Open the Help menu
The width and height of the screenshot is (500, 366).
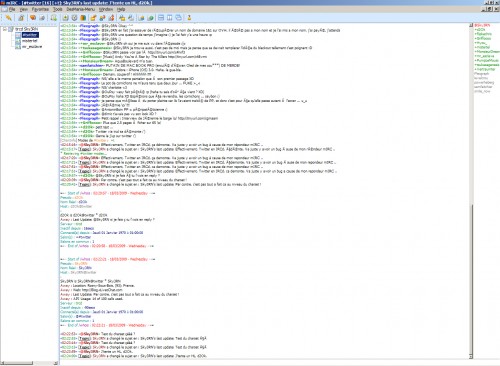[121, 9]
